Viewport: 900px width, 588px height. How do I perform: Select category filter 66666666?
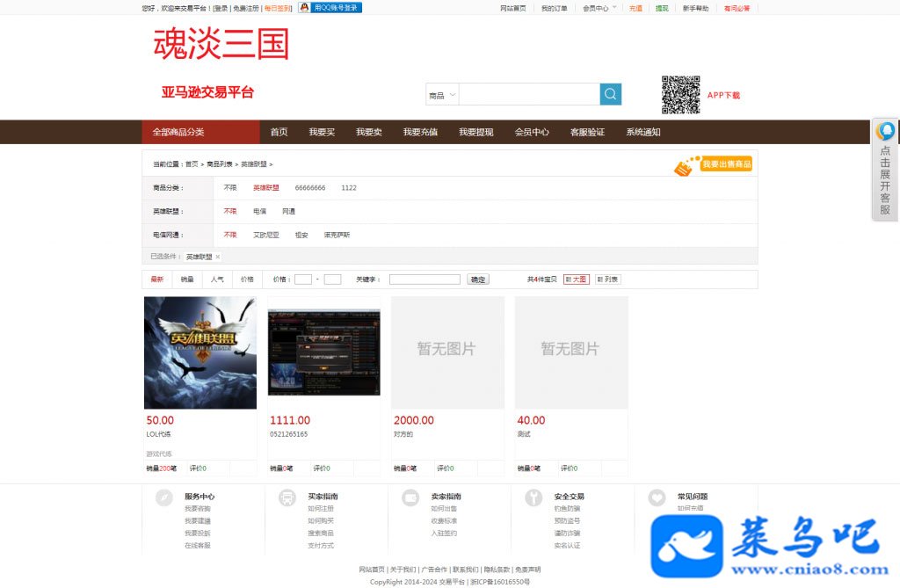[x=310, y=188]
